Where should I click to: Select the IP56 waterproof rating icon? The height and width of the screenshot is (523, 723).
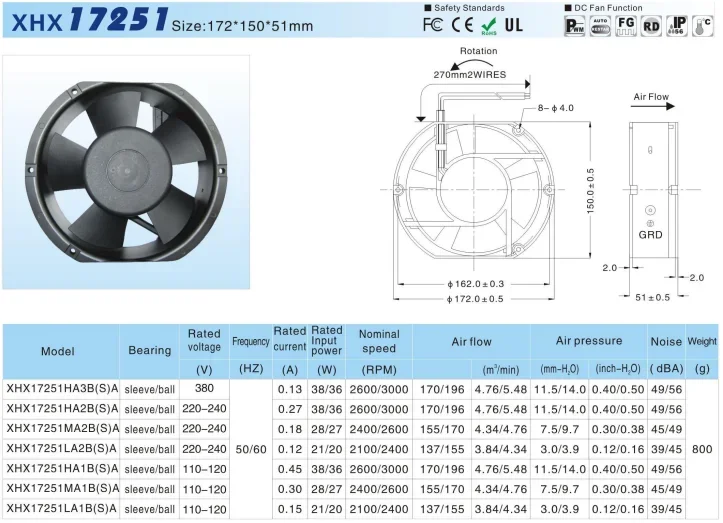(677, 25)
